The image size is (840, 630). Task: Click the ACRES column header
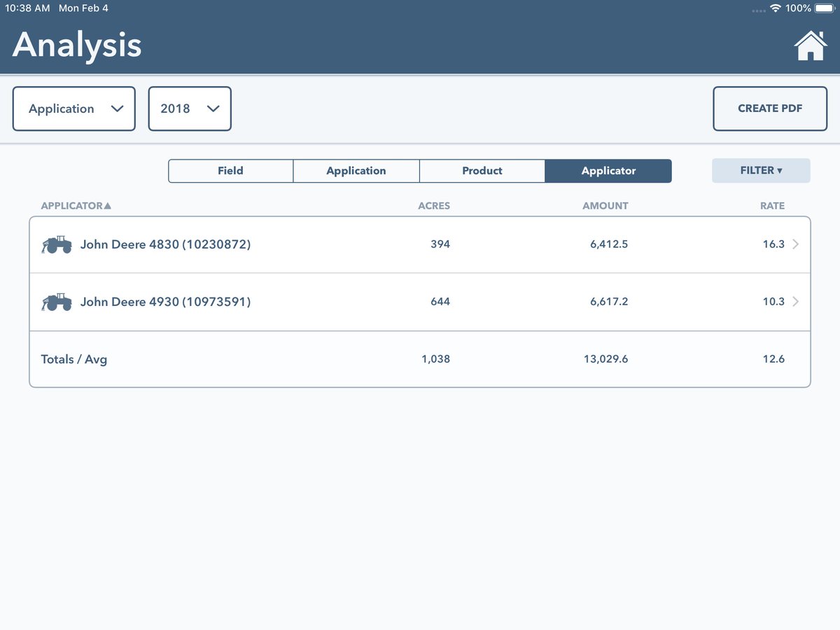tap(434, 206)
